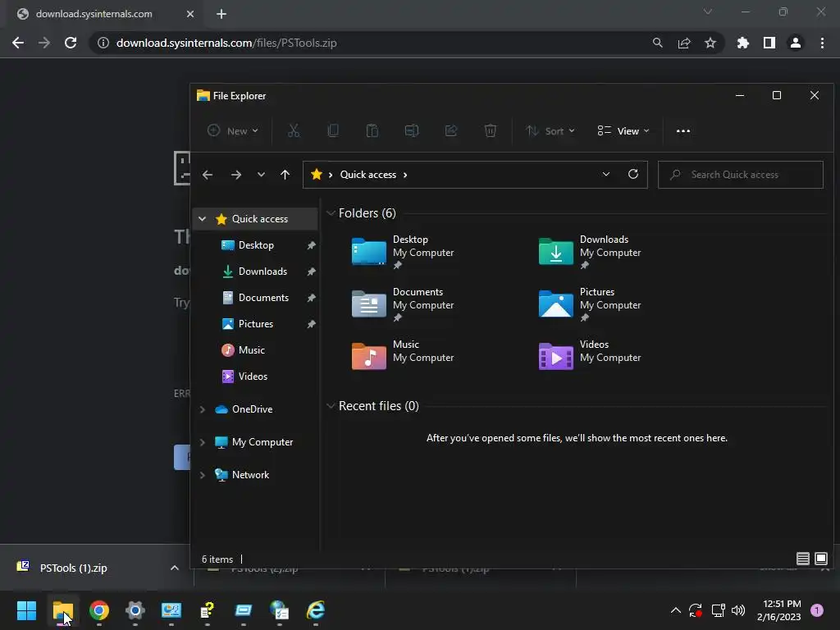Collapse the Recent files (0) group
The height and width of the screenshot is (630, 840).
(x=331, y=406)
